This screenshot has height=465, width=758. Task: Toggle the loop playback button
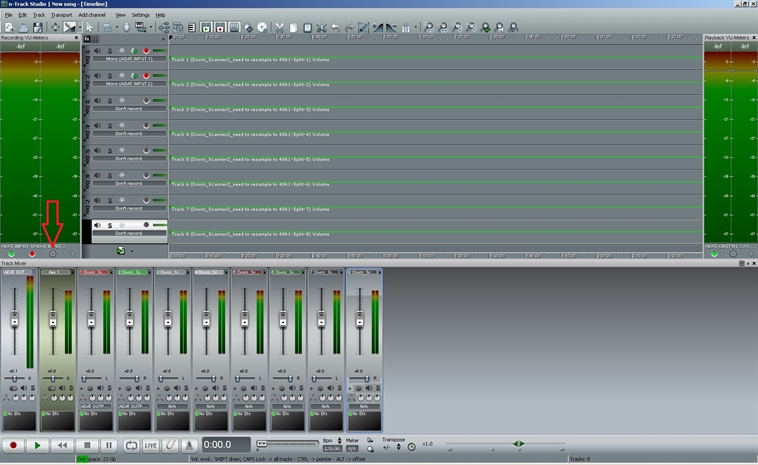[x=131, y=445]
